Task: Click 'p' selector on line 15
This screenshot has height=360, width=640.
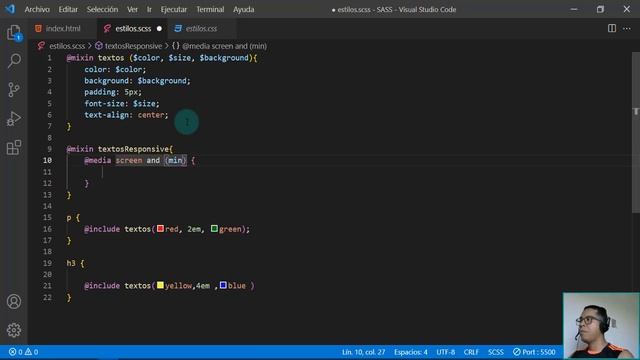Action: (x=69, y=218)
